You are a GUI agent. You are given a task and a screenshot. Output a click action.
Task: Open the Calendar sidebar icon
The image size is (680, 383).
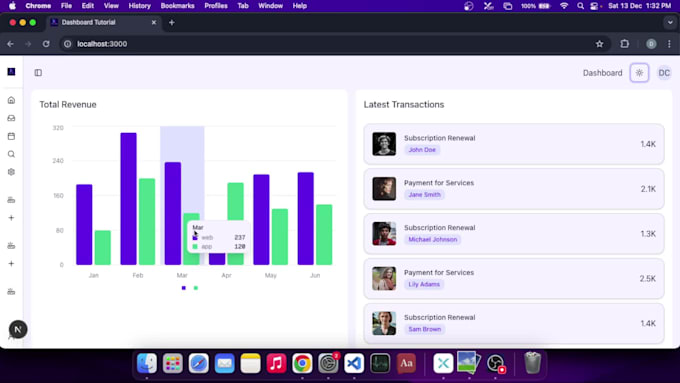coord(11,136)
